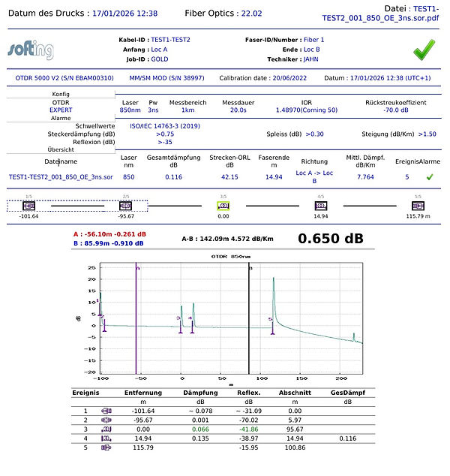This screenshot has height=476, width=450.
Task: Click the EXPERT mode label
Action: (x=61, y=110)
